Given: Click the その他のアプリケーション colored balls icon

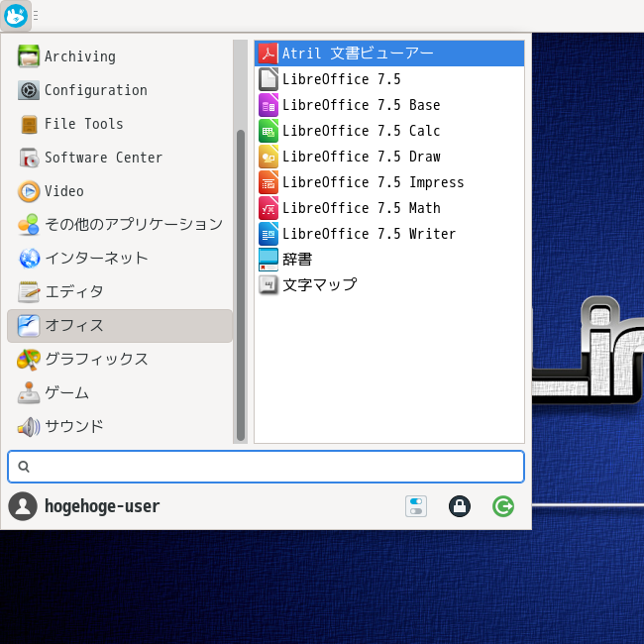Looking at the screenshot, I should 29,225.
